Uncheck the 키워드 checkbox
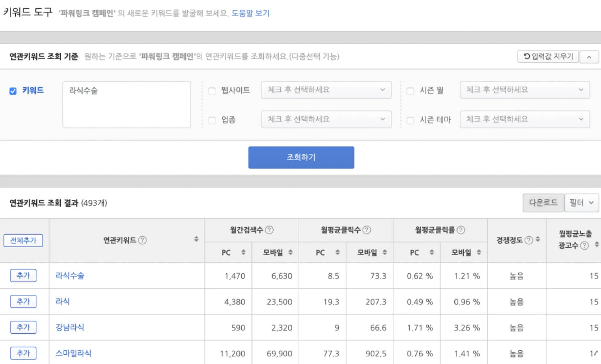The width and height of the screenshot is (601, 364). [13, 91]
